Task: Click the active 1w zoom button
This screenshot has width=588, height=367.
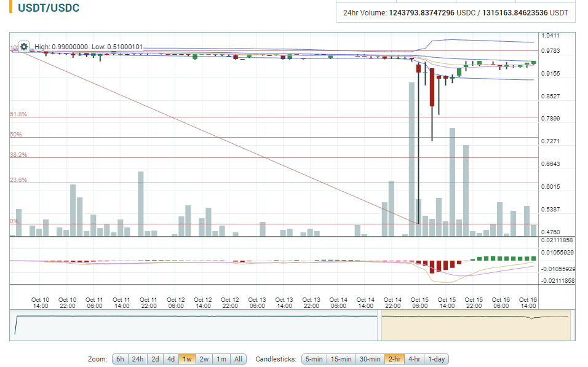Action: [188, 359]
